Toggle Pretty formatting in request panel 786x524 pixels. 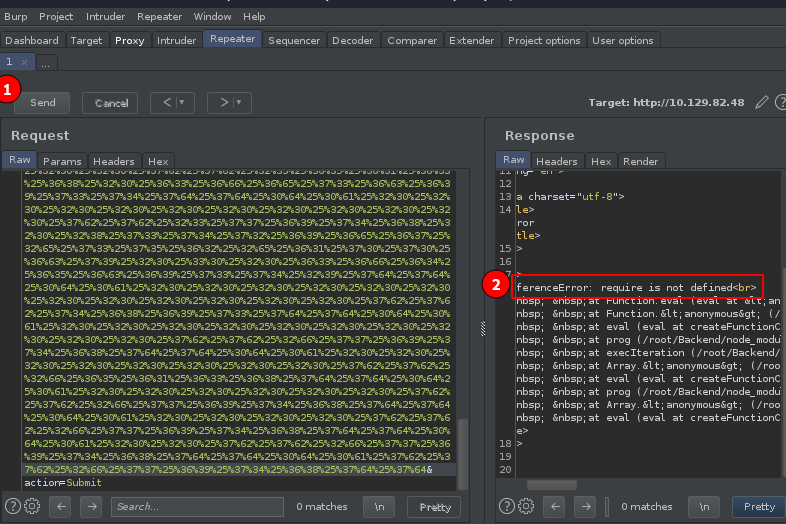point(434,507)
